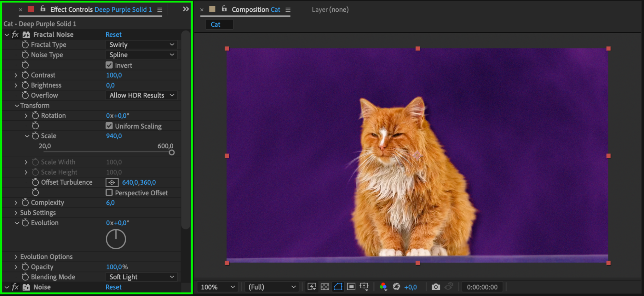
Task: Open the Fractal Type dropdown
Action: coord(141,45)
